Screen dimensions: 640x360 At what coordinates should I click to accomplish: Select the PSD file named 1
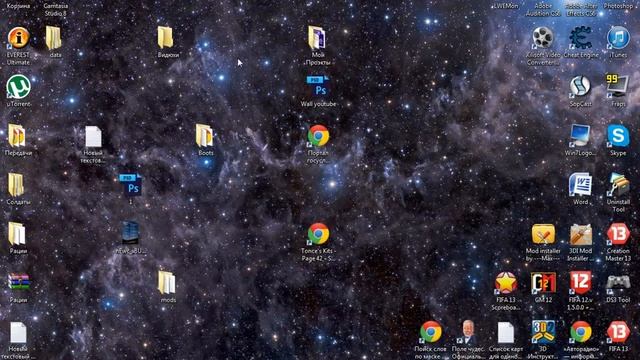(x=131, y=185)
